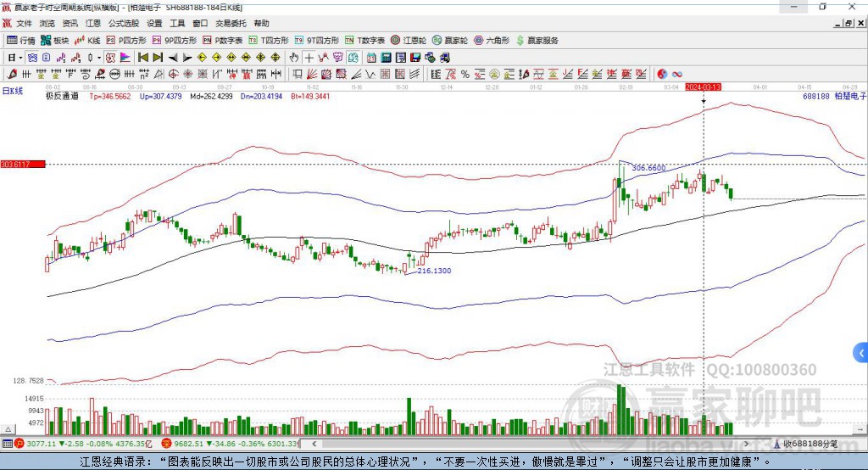
Task: Open the P数字表 tool
Action: (x=223, y=41)
